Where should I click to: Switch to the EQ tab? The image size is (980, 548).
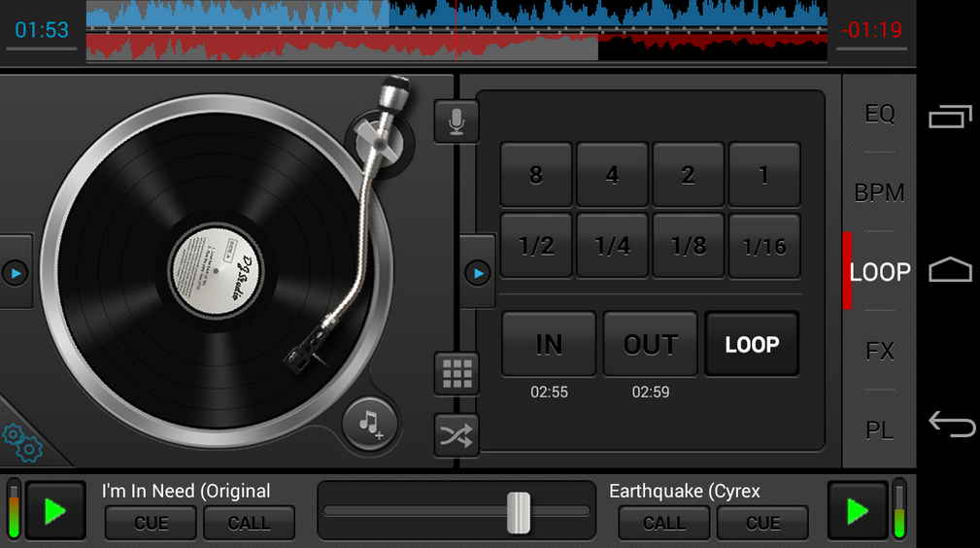coord(879,114)
